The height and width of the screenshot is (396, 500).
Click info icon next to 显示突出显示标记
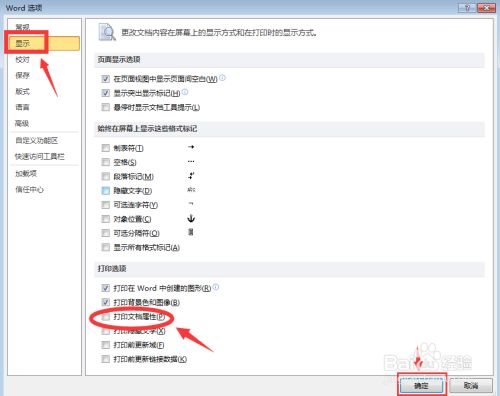(185, 92)
